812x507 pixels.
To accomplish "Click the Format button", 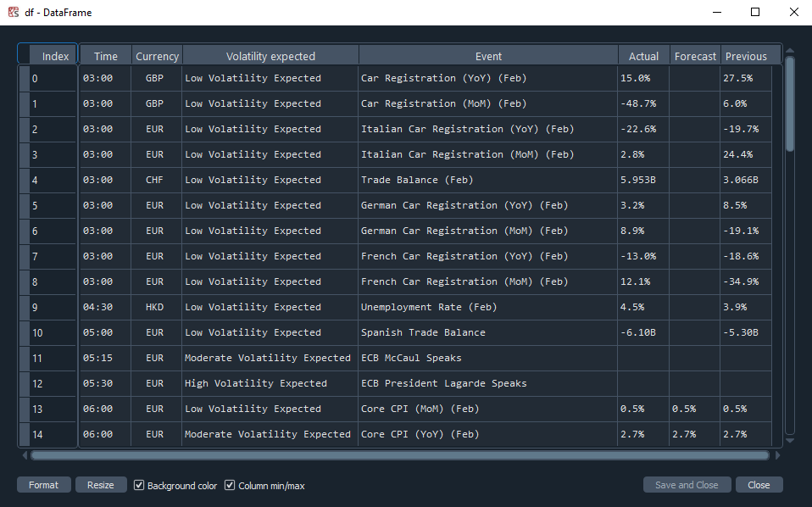I will tap(43, 485).
